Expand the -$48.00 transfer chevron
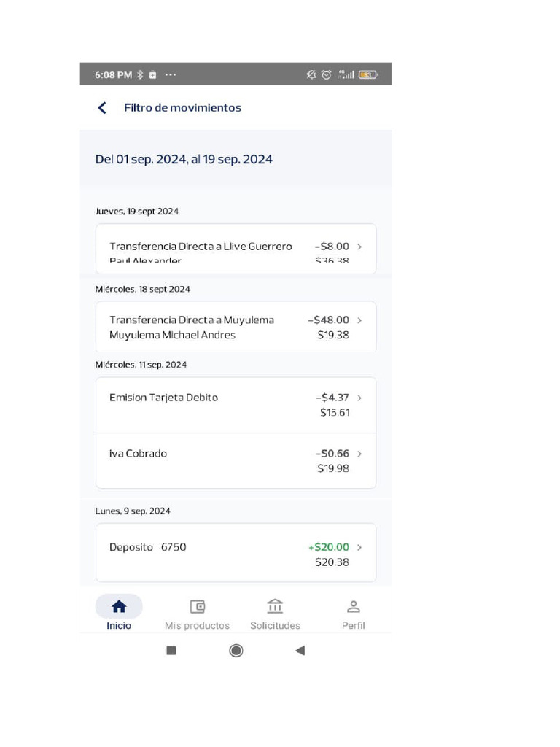This screenshot has width=560, height=747. point(359,320)
